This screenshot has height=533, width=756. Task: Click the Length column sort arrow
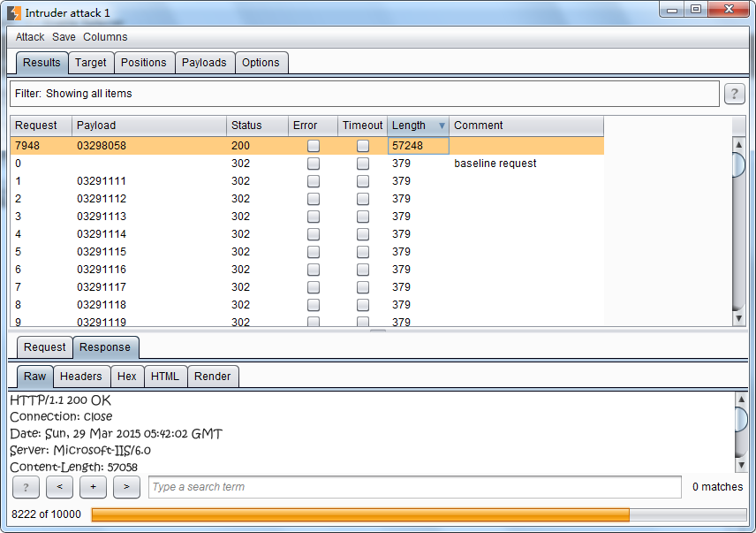[442, 126]
